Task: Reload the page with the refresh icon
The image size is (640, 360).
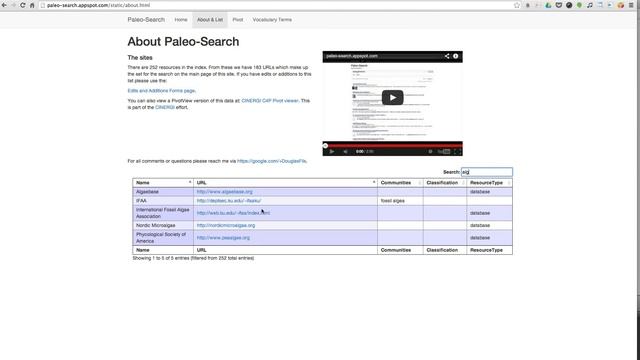Action: pyautogui.click(x=23, y=5)
